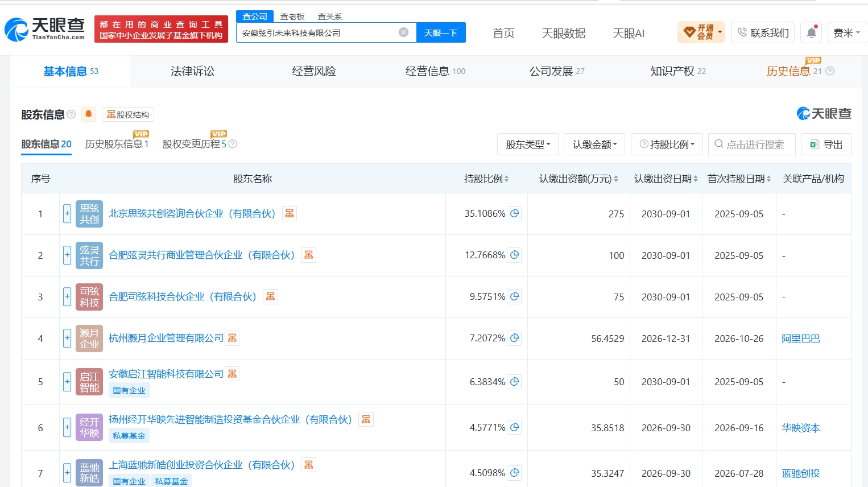Click the 联系我们 contact button
The width and height of the screenshot is (868, 487).
(763, 33)
